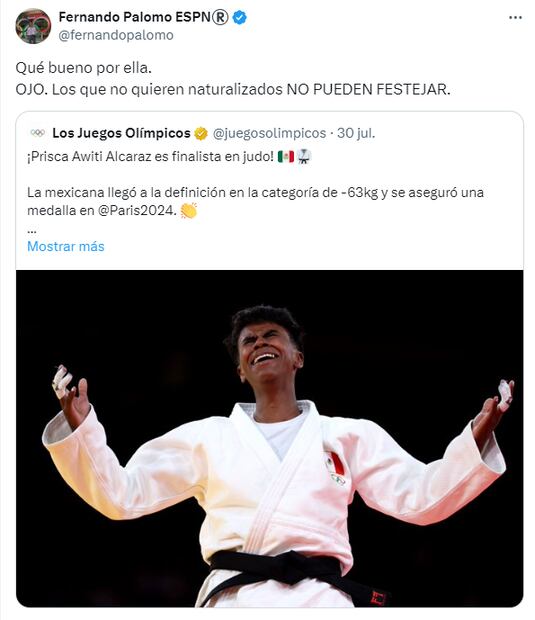Click the Olympic rings avatar icon
The image size is (535, 620).
[x=38, y=133]
